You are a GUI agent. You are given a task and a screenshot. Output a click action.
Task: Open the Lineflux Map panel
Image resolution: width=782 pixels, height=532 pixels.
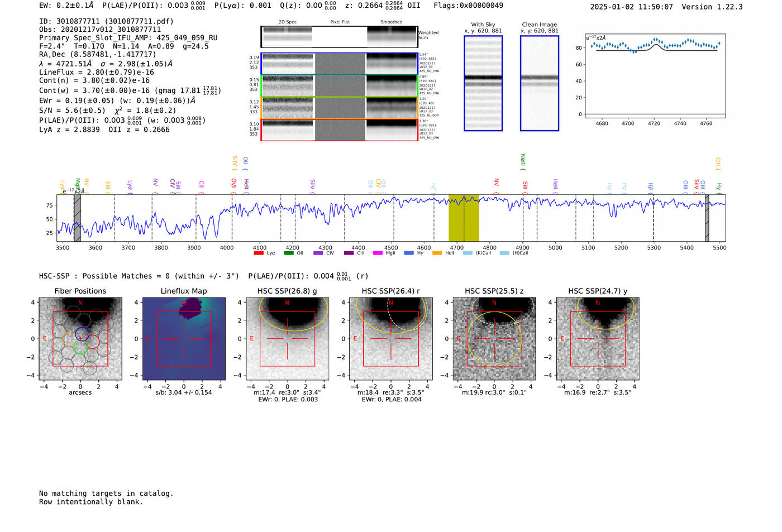(184, 339)
